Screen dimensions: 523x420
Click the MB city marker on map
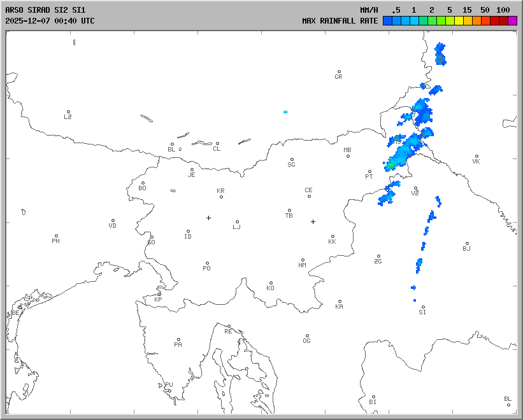tap(348, 156)
